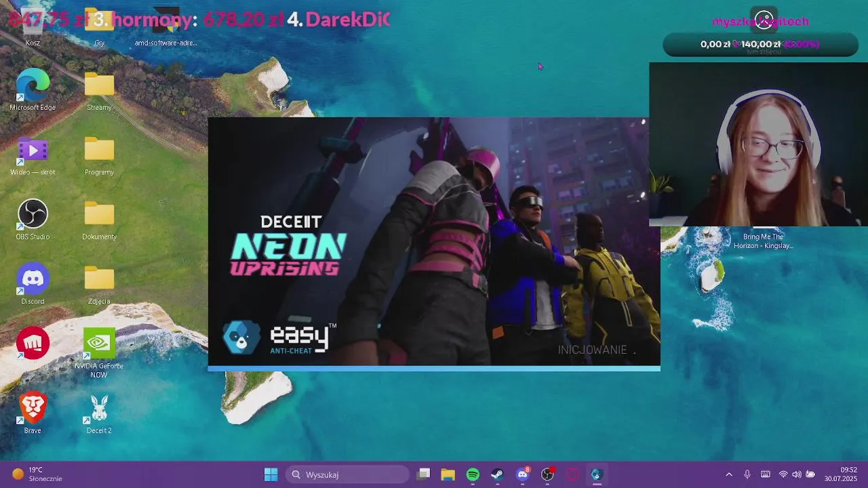This screenshot has height=488, width=868.
Task: Open the weather widget showing 19°C
Action: [x=38, y=474]
